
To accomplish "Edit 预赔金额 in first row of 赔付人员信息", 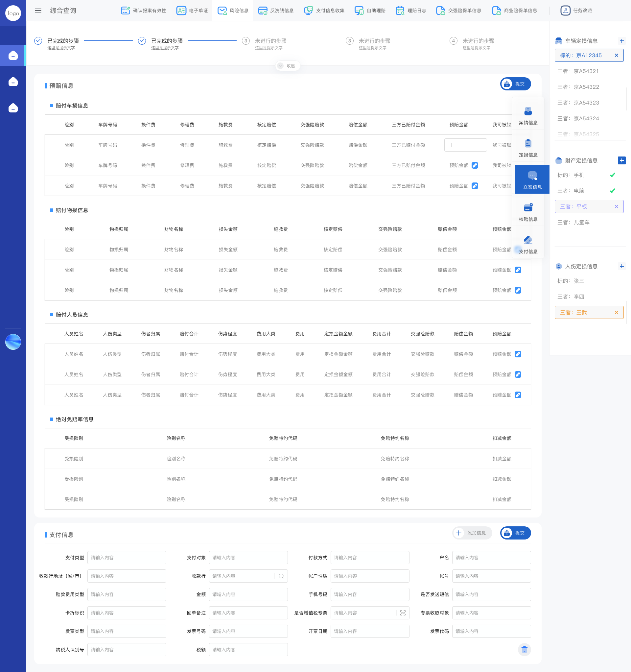I will (518, 354).
